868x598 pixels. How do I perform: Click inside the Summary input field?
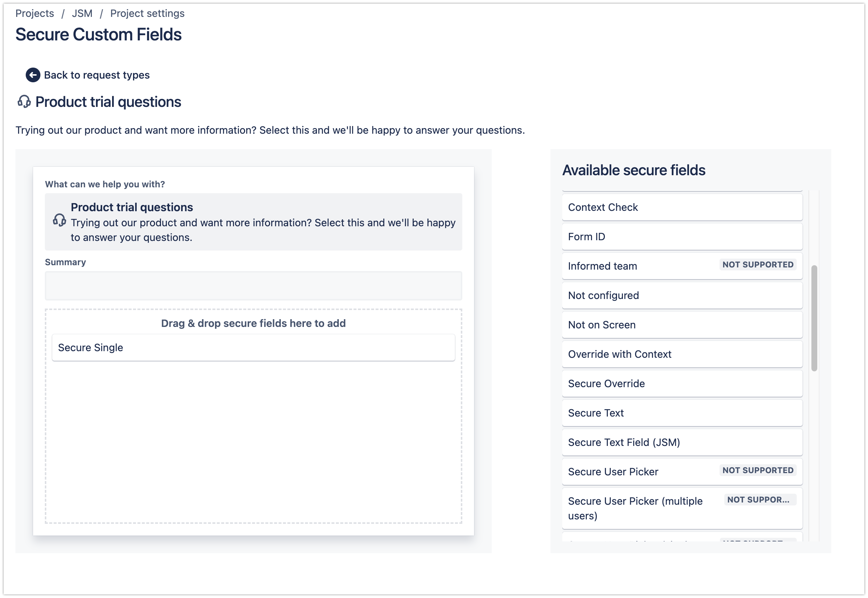252,285
